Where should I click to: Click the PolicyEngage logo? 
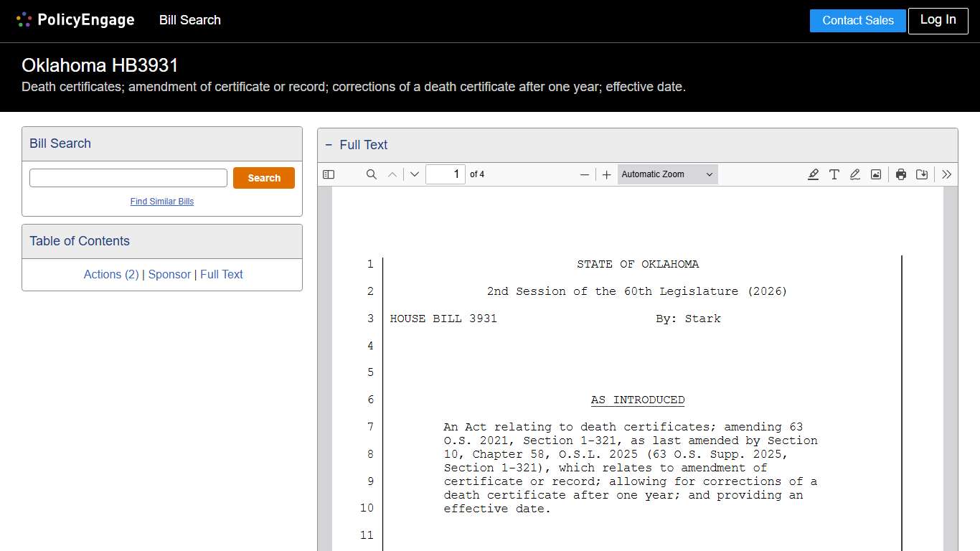pos(75,20)
